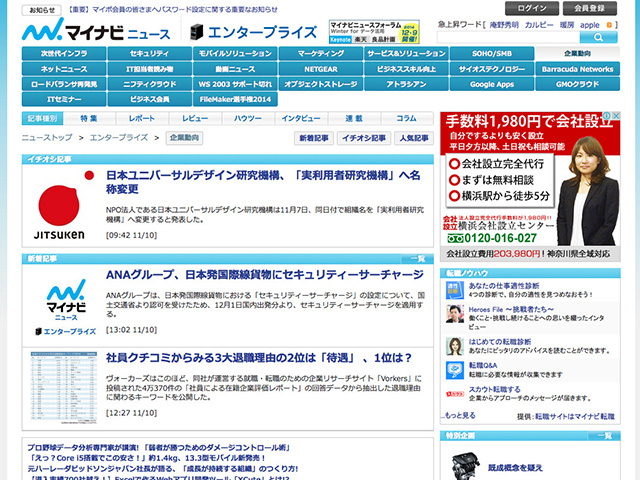Open the マーケティング category
The image size is (640, 480).
click(x=321, y=53)
